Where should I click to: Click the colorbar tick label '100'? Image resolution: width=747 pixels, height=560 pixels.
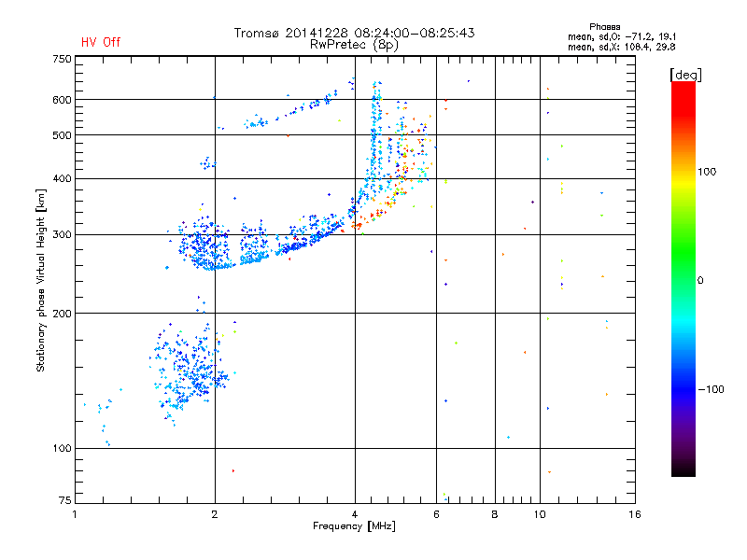tap(707, 172)
